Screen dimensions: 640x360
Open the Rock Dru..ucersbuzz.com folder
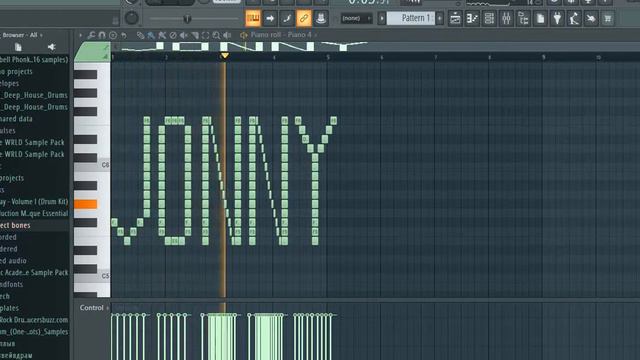click(x=34, y=320)
